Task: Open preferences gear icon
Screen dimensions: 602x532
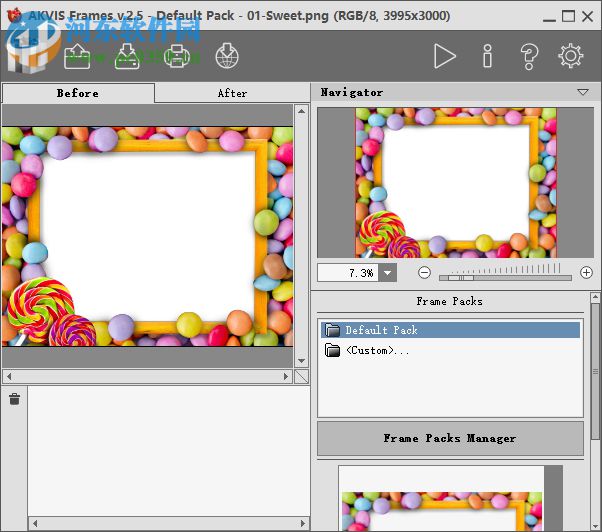Action: point(571,56)
